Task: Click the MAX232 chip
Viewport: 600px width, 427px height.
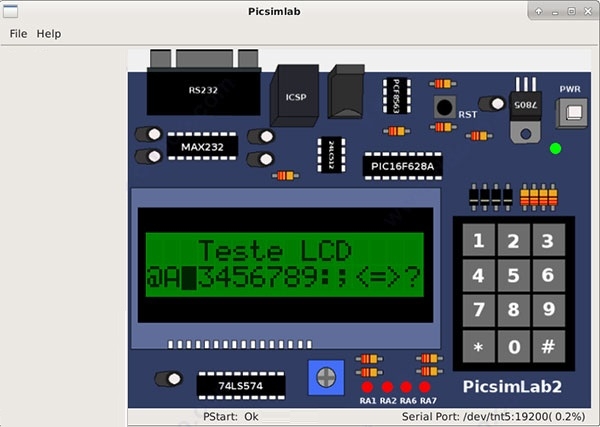Action: (x=202, y=147)
